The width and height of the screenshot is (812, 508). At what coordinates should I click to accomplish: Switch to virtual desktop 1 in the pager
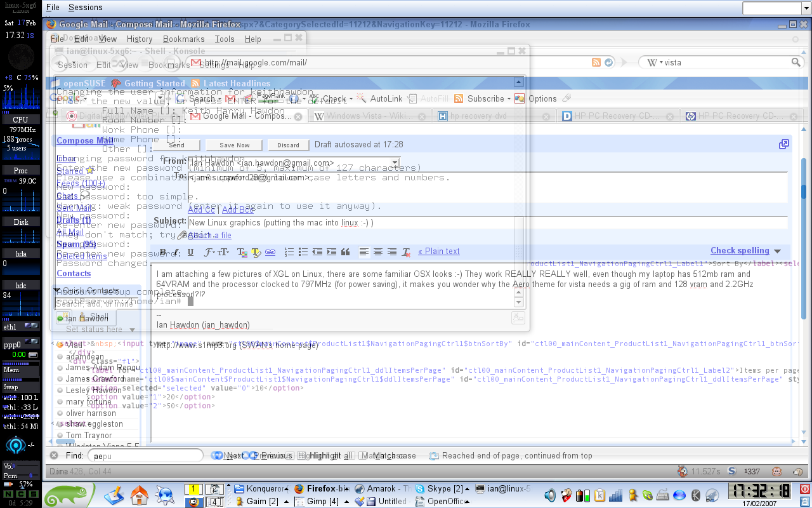(x=193, y=490)
